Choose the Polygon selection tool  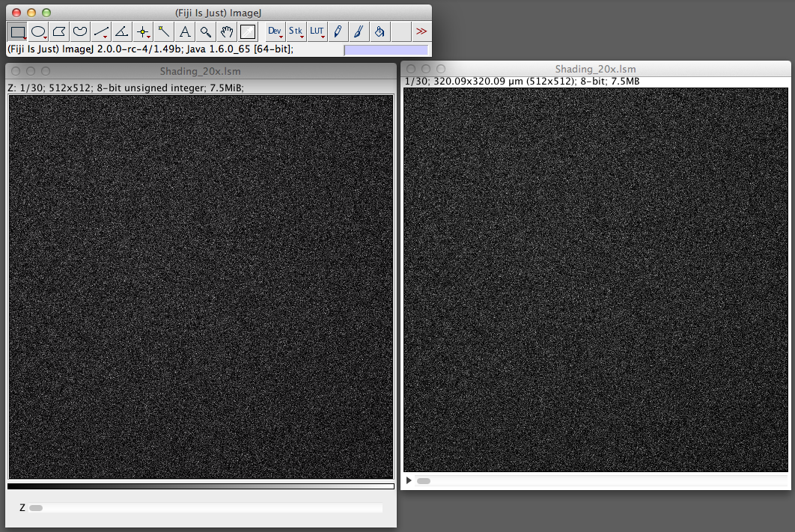(x=59, y=31)
